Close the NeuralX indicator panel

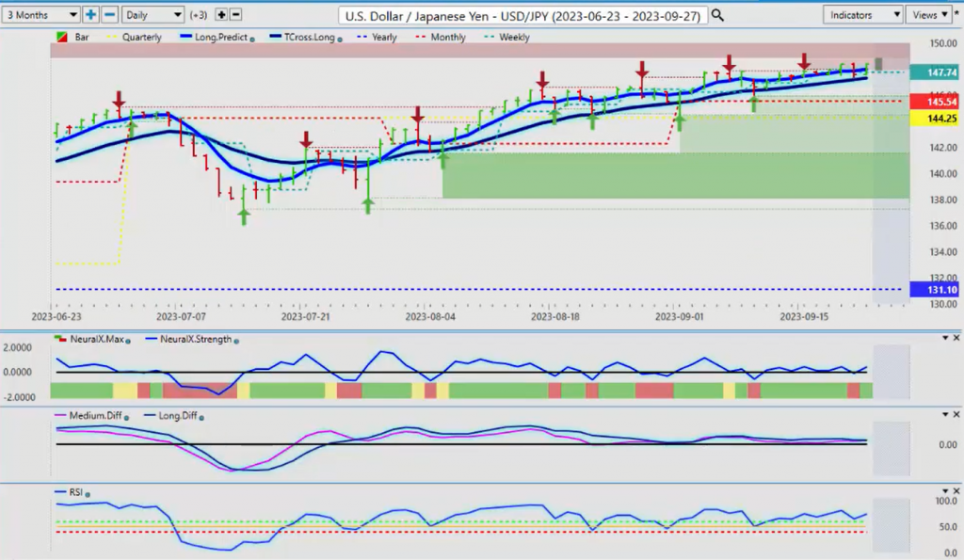pos(956,338)
